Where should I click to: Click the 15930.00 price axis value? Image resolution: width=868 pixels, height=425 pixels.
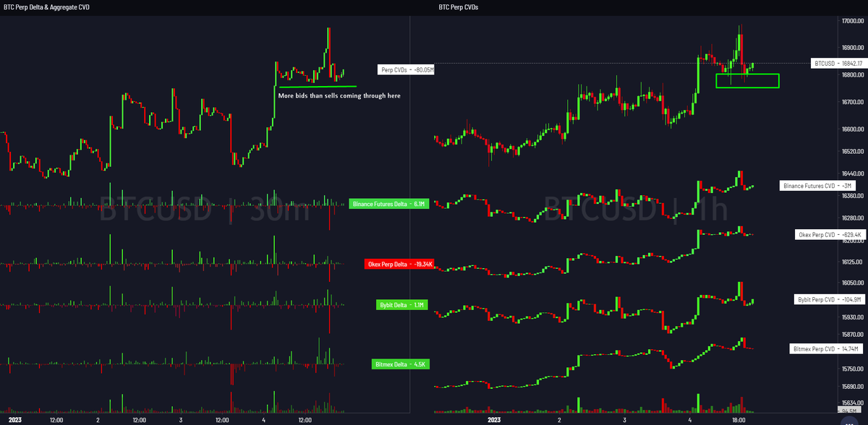pos(854,317)
